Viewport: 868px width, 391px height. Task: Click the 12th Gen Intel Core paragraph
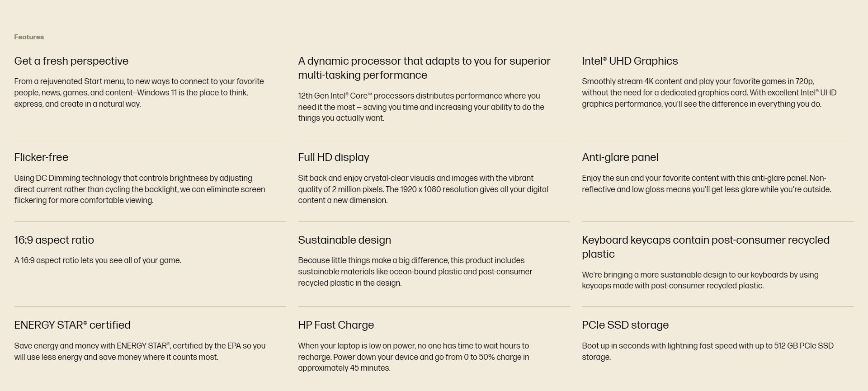421,107
